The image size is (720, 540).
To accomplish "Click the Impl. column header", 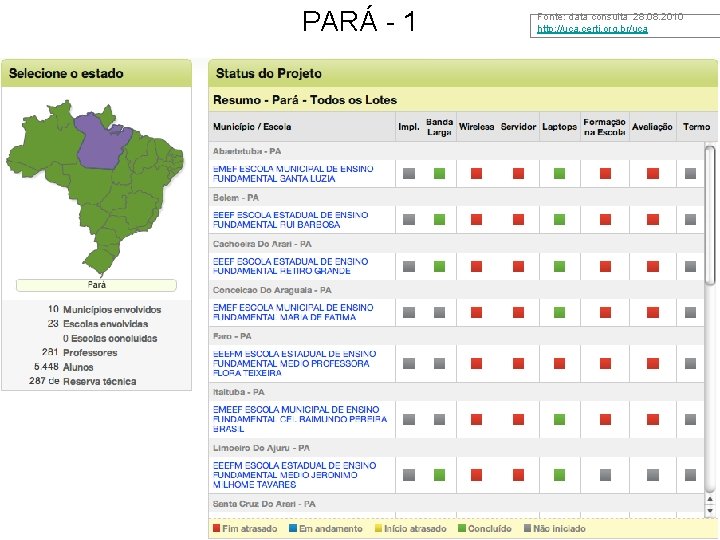I will click(409, 127).
